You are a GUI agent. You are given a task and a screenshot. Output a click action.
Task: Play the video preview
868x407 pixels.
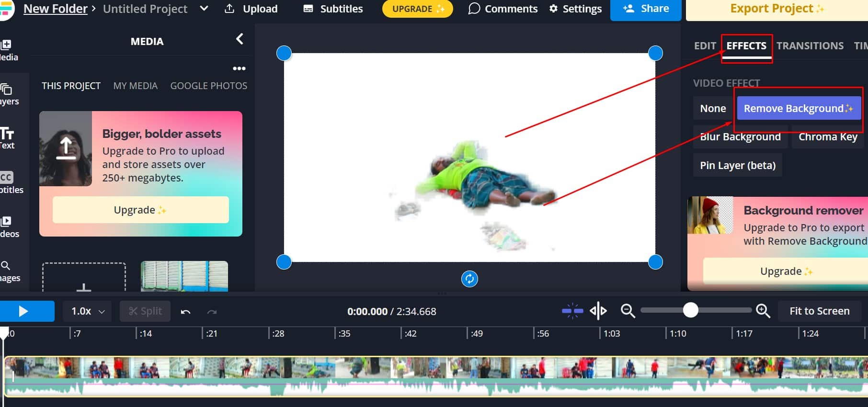pyautogui.click(x=23, y=311)
